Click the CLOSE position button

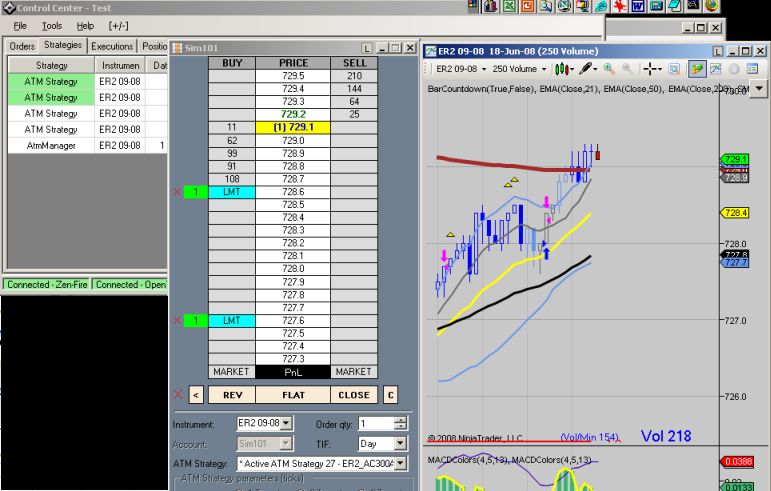(354, 395)
